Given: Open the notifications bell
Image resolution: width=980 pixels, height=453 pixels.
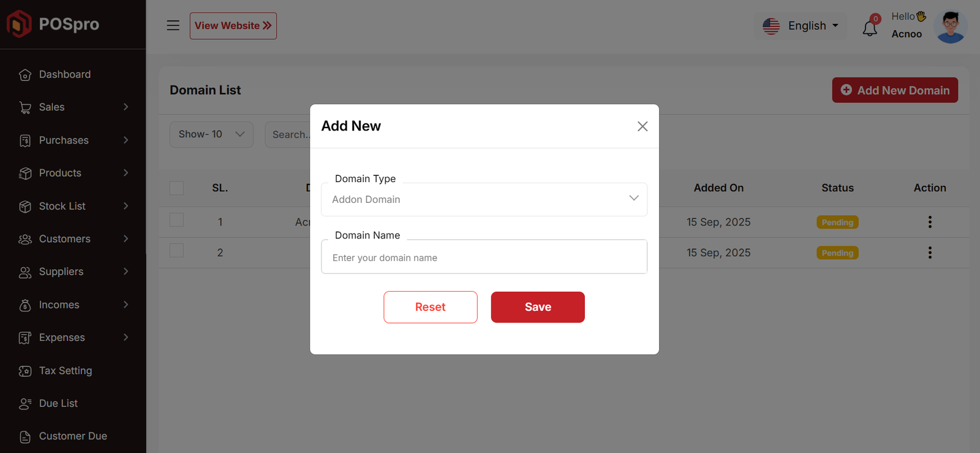Looking at the screenshot, I should 870,28.
